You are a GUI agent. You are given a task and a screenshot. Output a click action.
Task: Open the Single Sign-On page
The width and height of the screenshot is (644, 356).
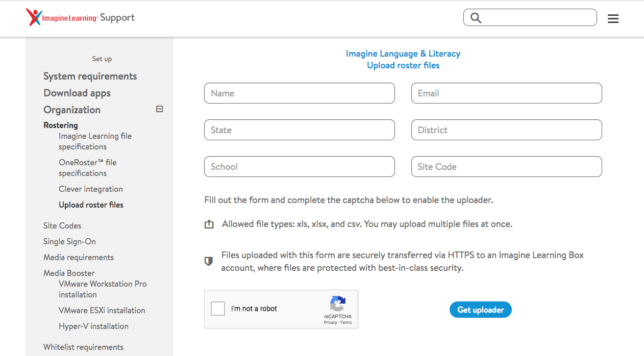click(69, 241)
